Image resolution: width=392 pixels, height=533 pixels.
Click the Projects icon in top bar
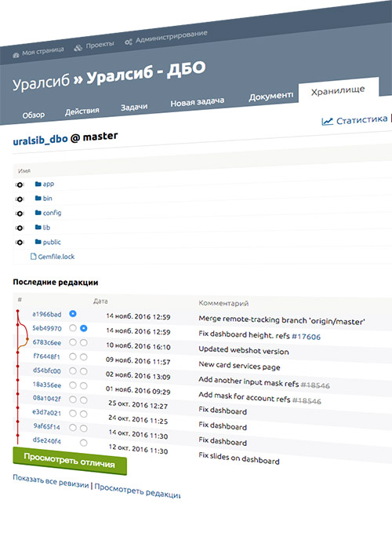78,48
